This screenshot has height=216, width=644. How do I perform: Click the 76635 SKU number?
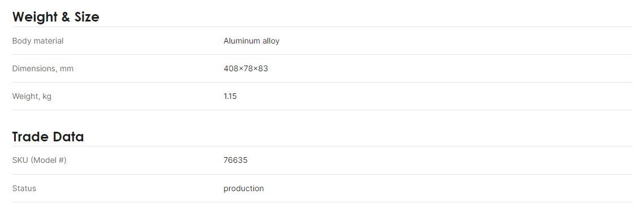[235, 160]
